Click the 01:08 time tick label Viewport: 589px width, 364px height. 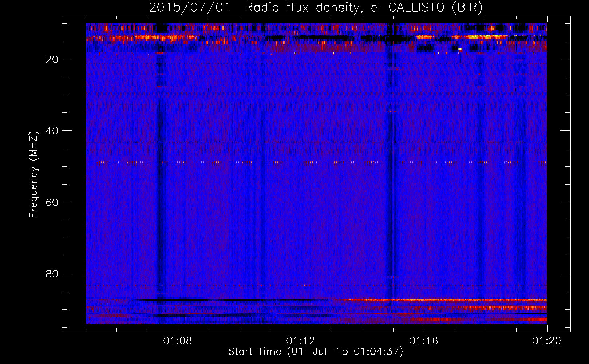178,341
